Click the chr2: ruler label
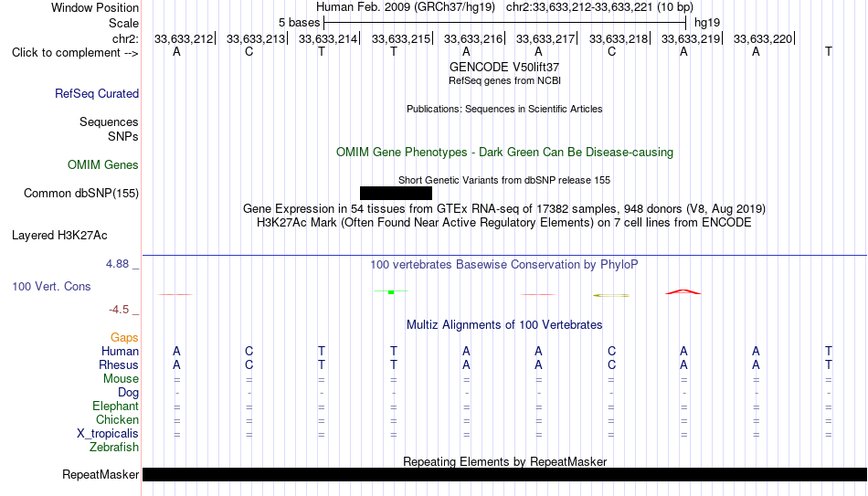 click(125, 38)
